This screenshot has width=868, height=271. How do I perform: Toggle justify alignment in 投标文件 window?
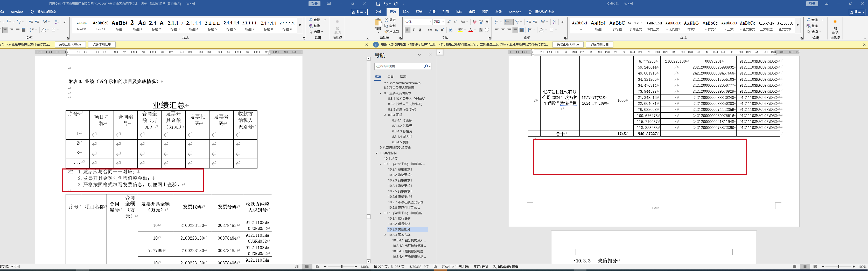click(x=515, y=30)
